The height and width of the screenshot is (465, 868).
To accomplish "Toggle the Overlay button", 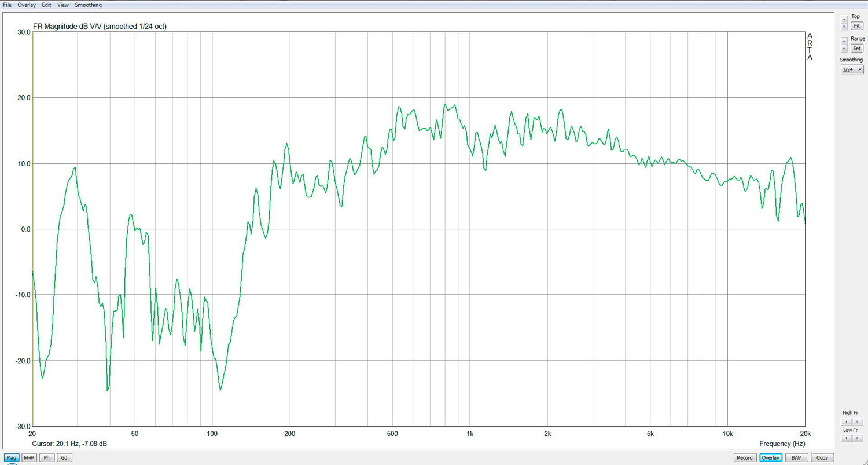I will click(x=770, y=457).
